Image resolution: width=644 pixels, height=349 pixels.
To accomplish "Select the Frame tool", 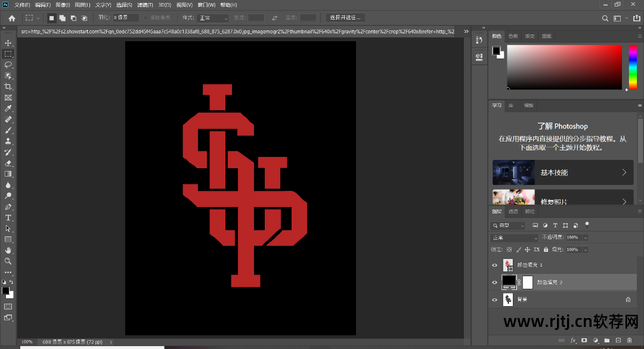I will [8, 98].
